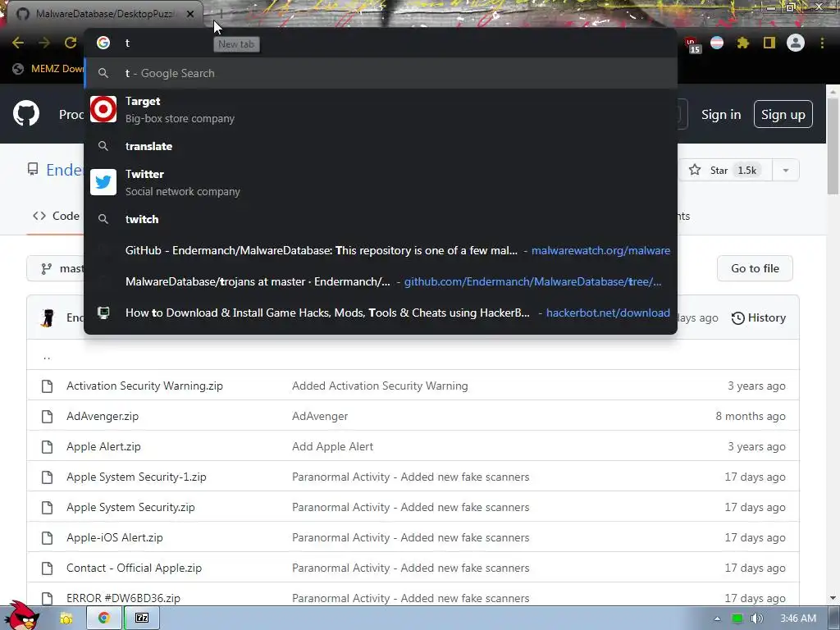Click the 3:46 AM taskbar clock
Screen dimensions: 840x630
pyautogui.click(x=798, y=619)
